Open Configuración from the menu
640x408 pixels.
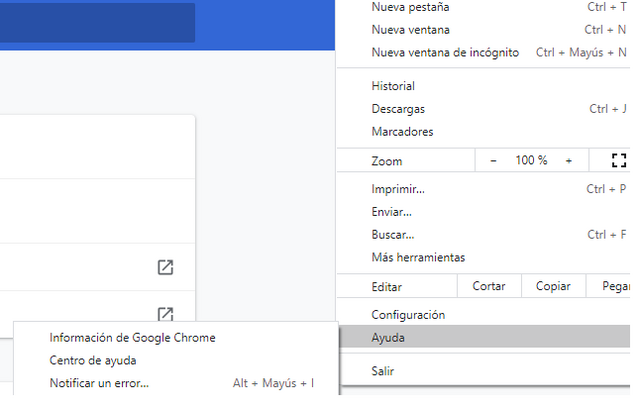(483, 315)
